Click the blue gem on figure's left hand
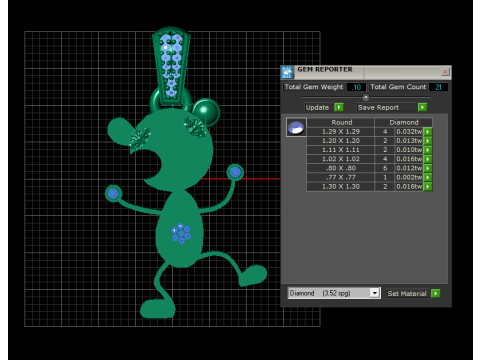 113,193
